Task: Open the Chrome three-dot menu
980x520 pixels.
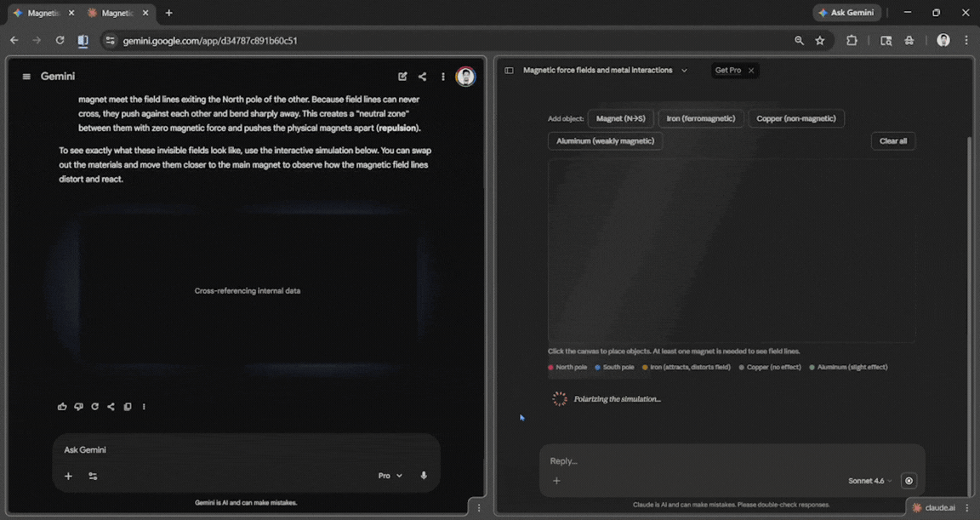Action: (966, 41)
